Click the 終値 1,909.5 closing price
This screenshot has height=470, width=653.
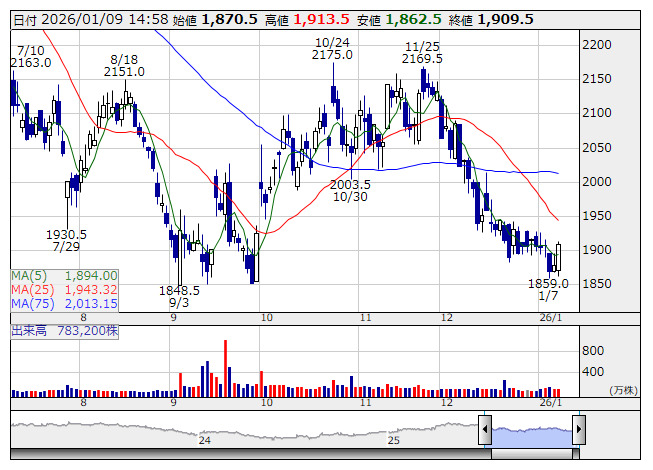pos(491,20)
